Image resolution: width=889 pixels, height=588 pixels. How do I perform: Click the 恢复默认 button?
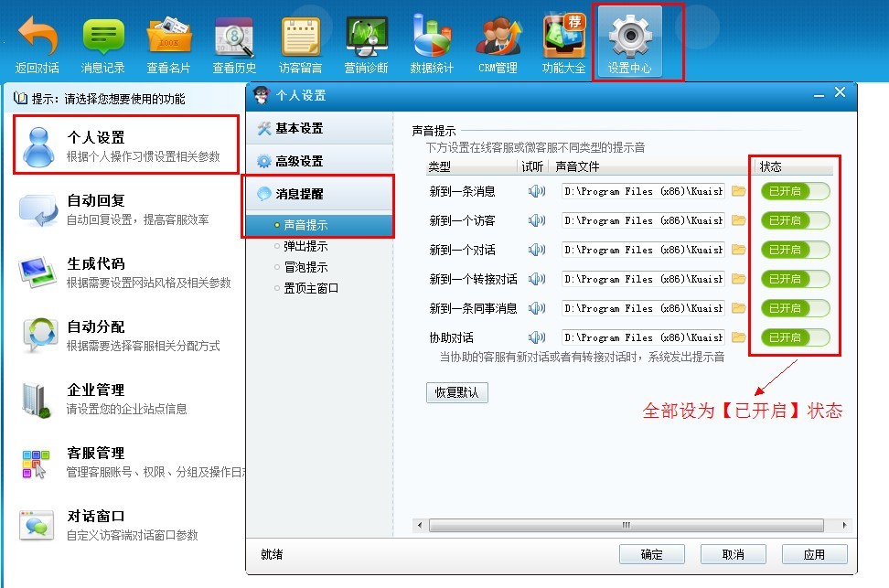[x=457, y=392]
